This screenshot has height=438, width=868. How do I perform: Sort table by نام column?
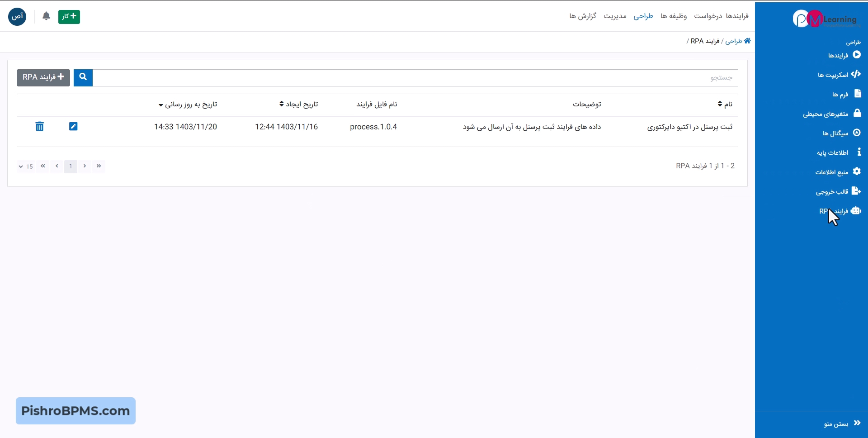[x=725, y=105]
